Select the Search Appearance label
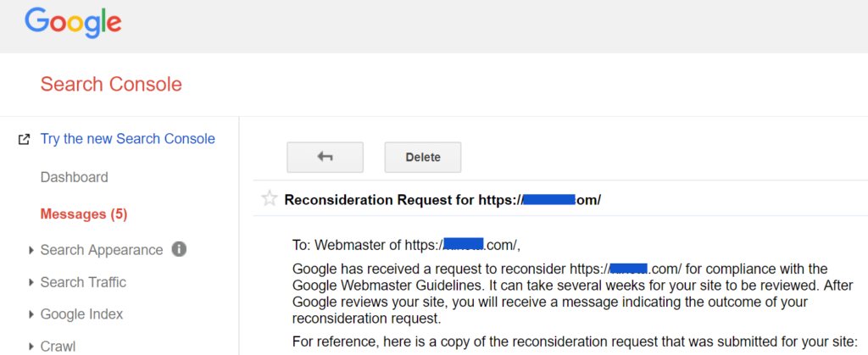The width and height of the screenshot is (868, 355). pyautogui.click(x=102, y=250)
